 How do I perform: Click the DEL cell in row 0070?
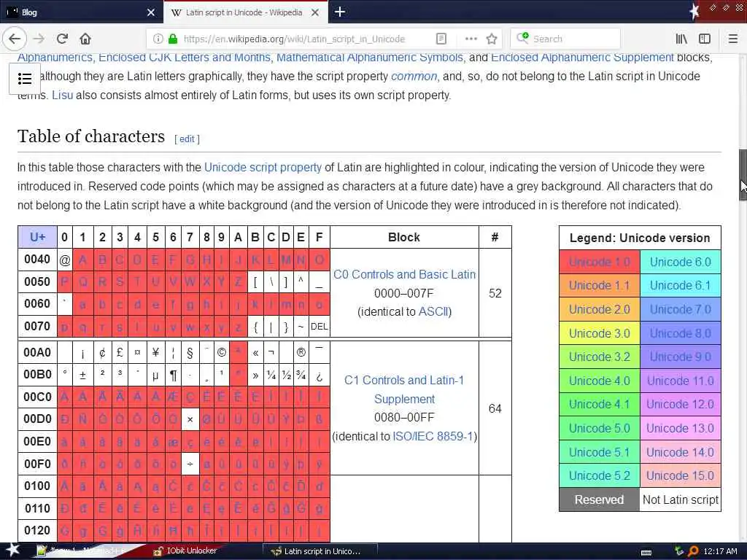point(320,327)
